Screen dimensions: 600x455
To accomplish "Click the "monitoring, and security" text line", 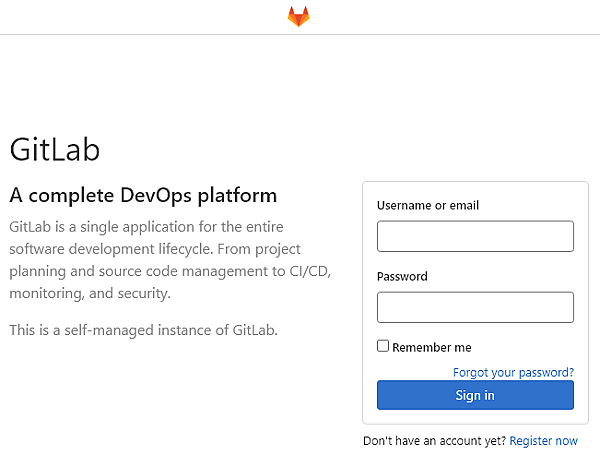I will pos(90,294).
